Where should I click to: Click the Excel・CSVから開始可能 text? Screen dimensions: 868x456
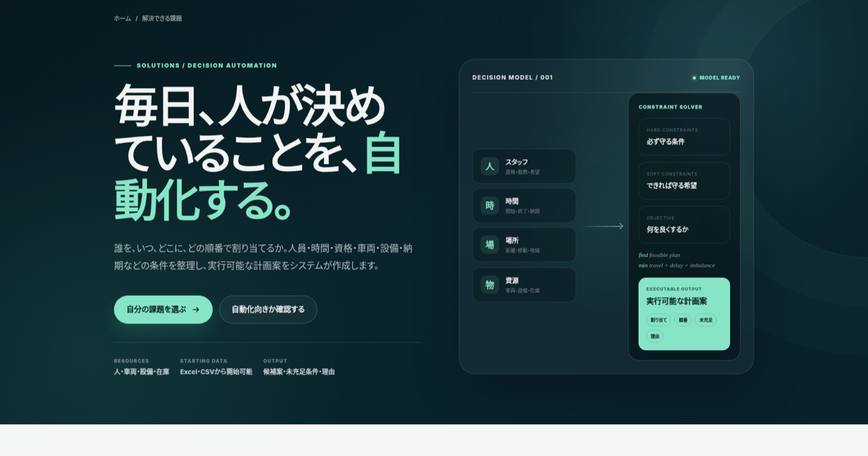tap(216, 371)
